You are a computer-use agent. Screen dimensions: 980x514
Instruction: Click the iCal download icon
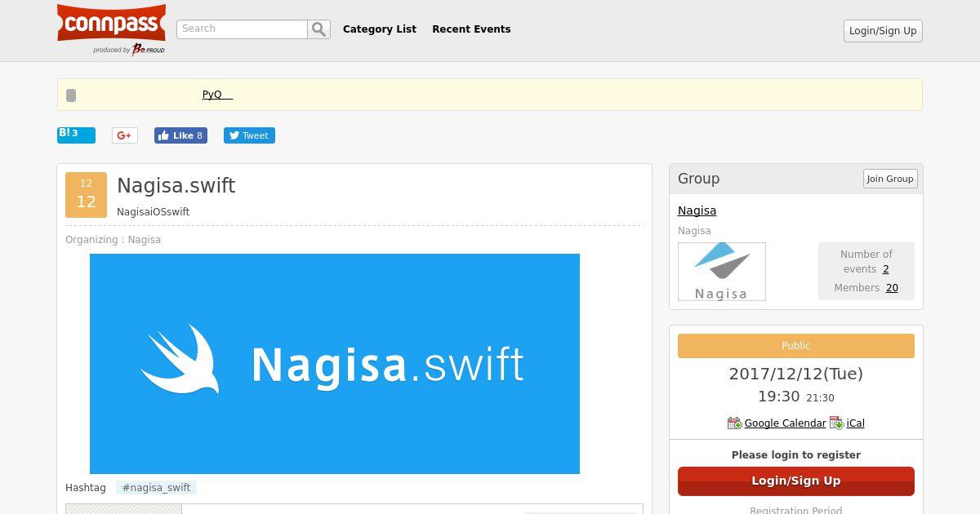(x=836, y=423)
